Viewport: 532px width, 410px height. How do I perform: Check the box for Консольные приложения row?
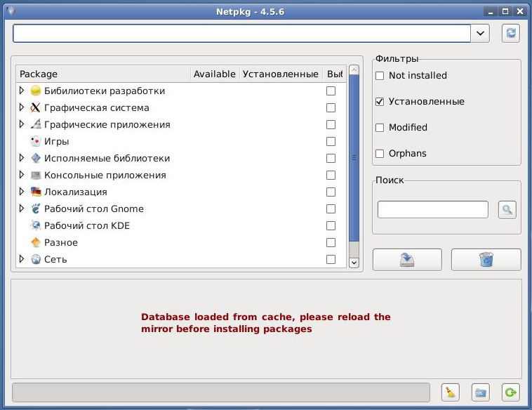331,175
